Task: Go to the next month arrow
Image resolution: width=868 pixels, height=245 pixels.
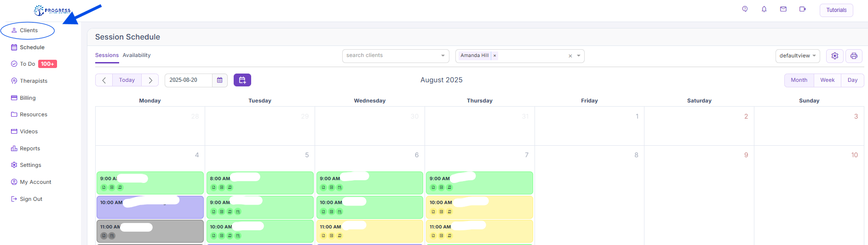Action: pos(150,80)
